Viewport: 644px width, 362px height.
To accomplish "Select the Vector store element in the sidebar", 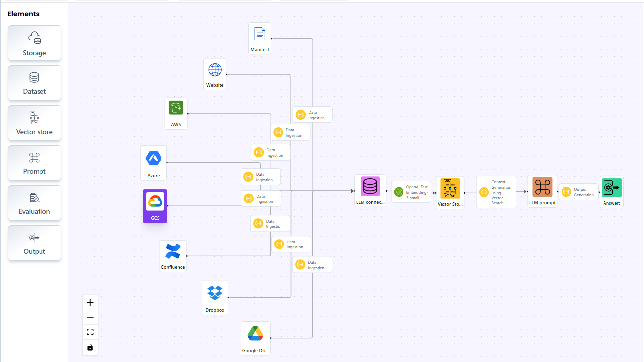I will tap(34, 122).
